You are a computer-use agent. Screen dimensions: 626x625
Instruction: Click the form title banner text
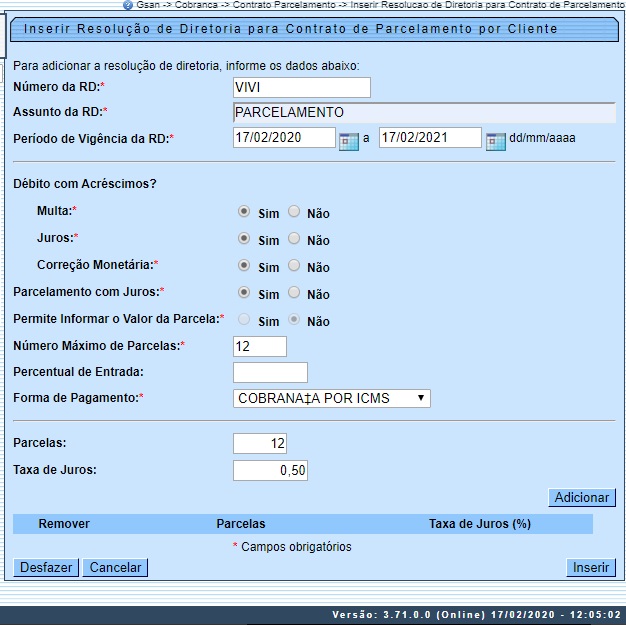[x=290, y=29]
